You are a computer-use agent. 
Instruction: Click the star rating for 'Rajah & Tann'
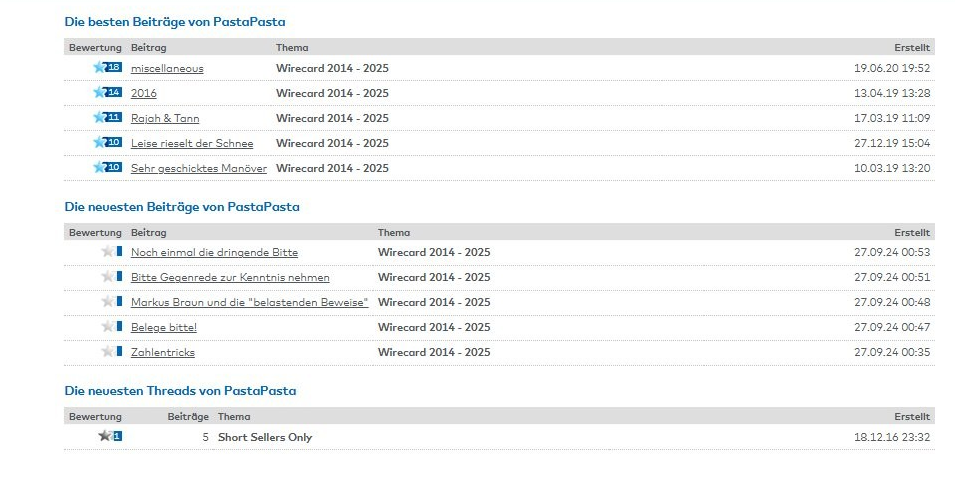(100, 118)
